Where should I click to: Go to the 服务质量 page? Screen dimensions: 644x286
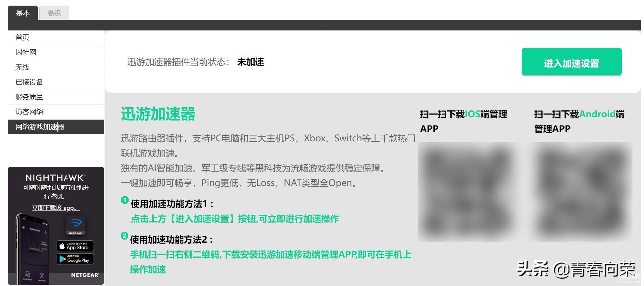pyautogui.click(x=56, y=97)
